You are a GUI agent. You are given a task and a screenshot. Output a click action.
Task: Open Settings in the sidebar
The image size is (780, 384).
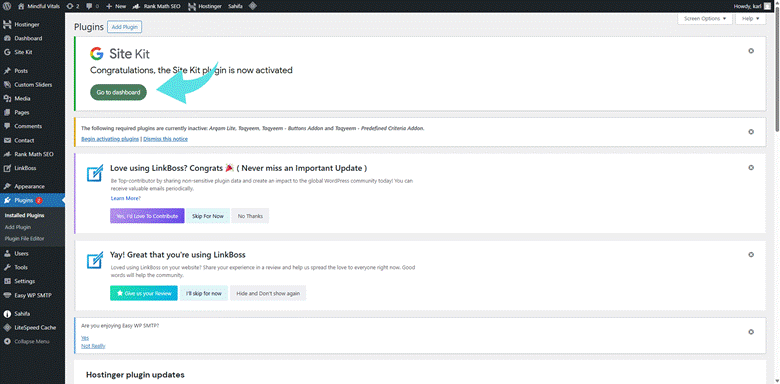pyautogui.click(x=32, y=281)
